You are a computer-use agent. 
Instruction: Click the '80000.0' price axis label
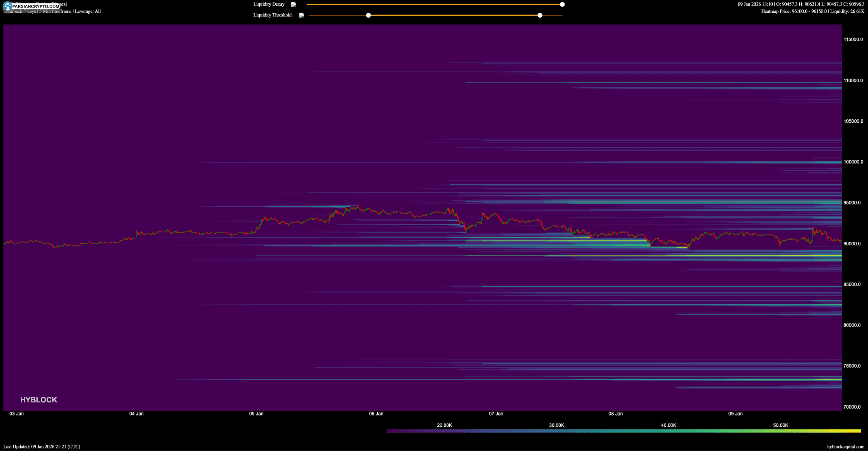852,325
